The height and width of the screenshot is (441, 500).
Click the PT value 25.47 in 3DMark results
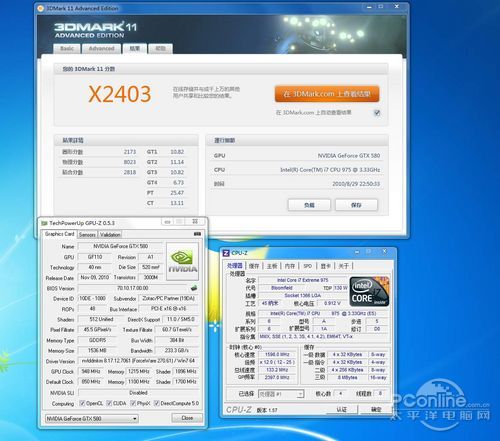tap(177, 193)
